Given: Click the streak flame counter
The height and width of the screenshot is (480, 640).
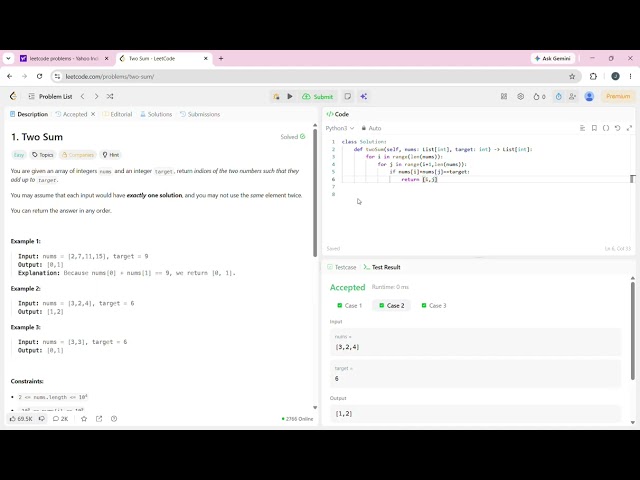Looking at the screenshot, I should point(539,96).
